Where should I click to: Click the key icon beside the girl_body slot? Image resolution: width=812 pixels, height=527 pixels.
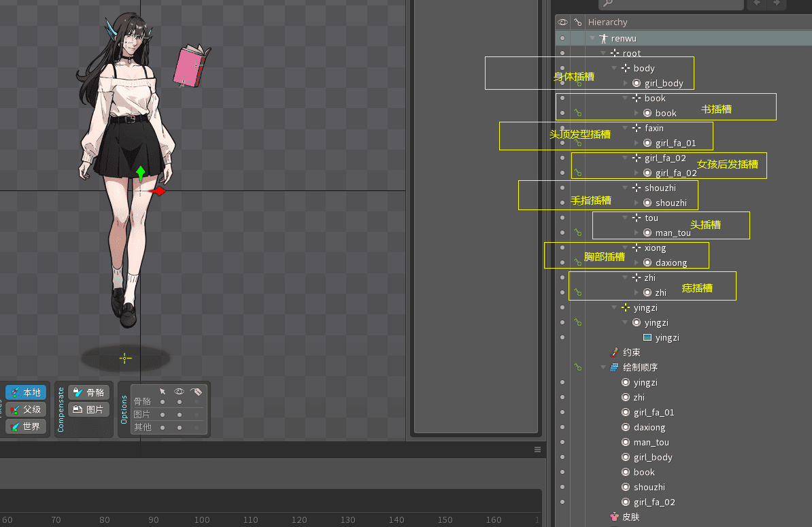click(x=578, y=84)
